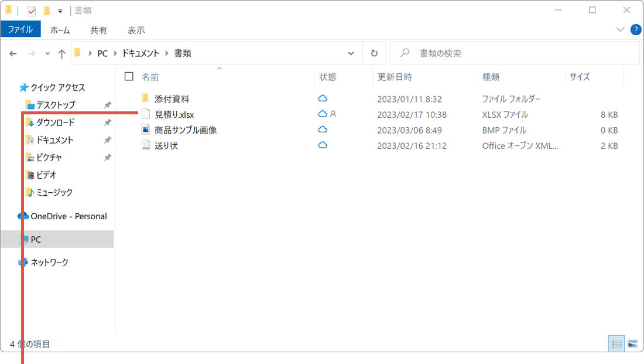The image size is (644, 364).
Task: Open the help question mark icon
Action: 636,30
